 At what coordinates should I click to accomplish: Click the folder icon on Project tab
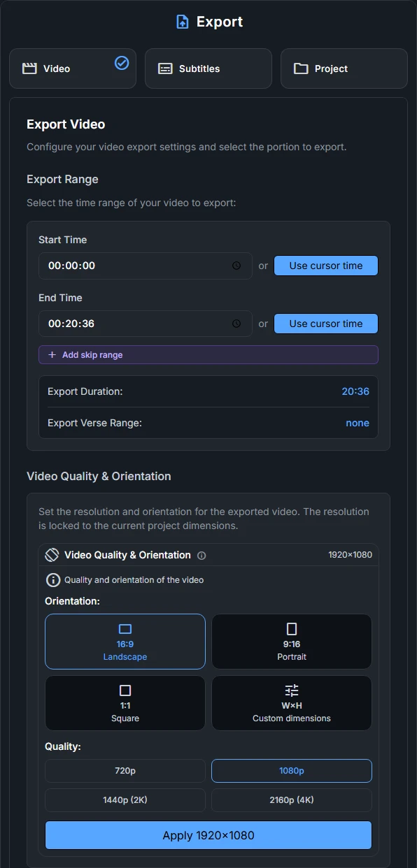301,68
